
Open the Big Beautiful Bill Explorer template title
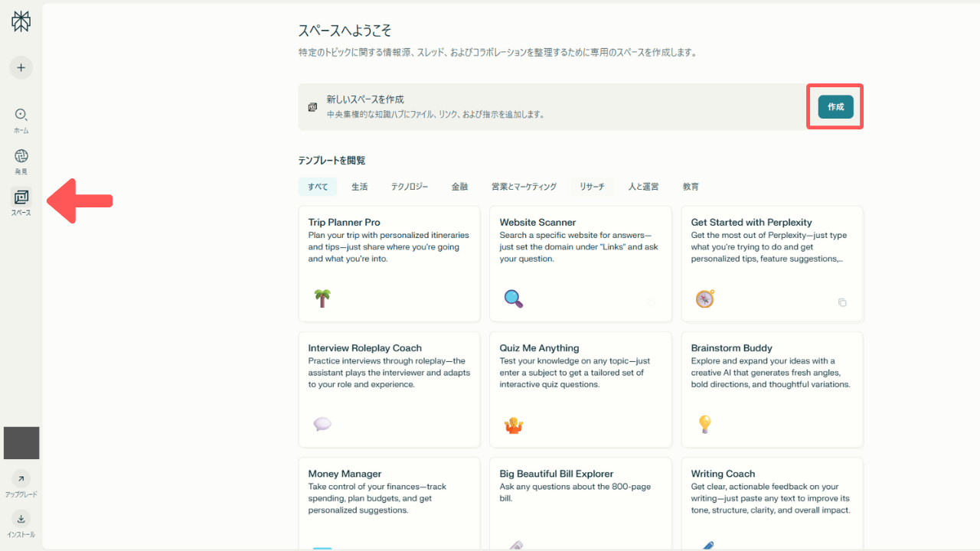point(557,474)
